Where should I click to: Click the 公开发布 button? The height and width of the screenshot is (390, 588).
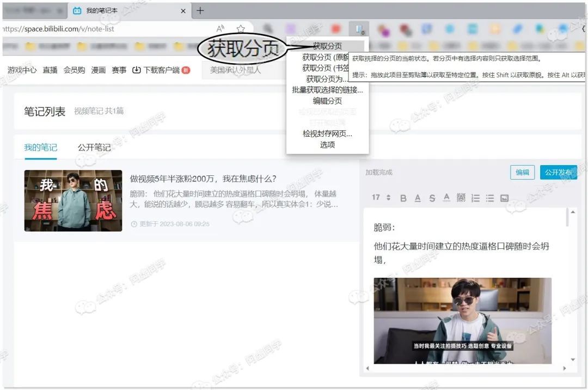tap(559, 173)
